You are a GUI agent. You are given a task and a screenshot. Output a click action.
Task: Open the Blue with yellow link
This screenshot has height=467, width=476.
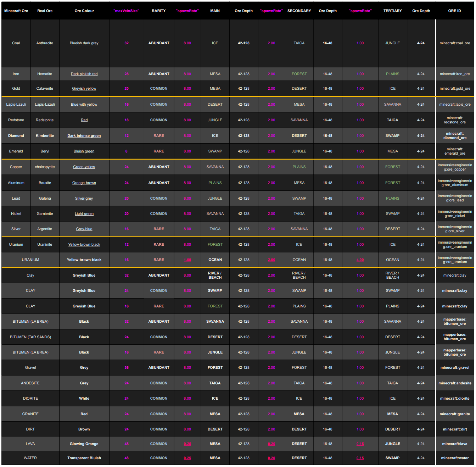(84, 105)
